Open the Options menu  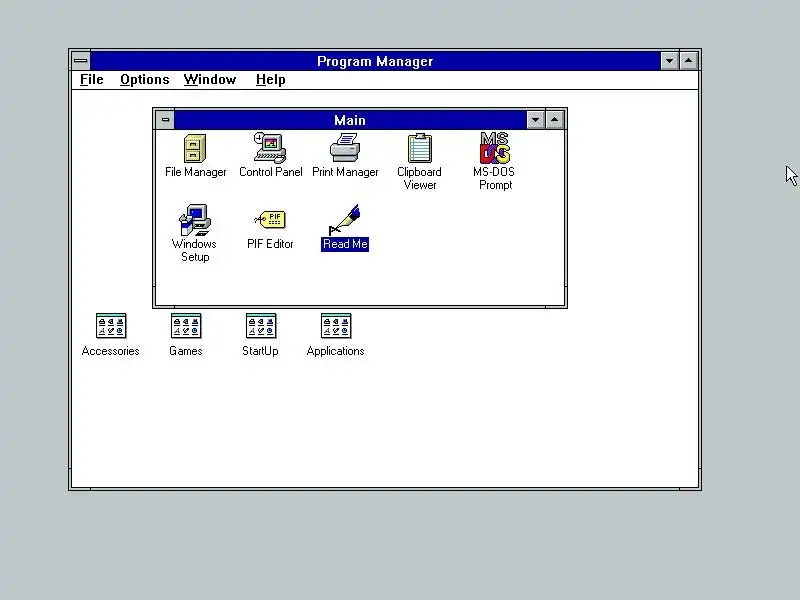point(144,80)
